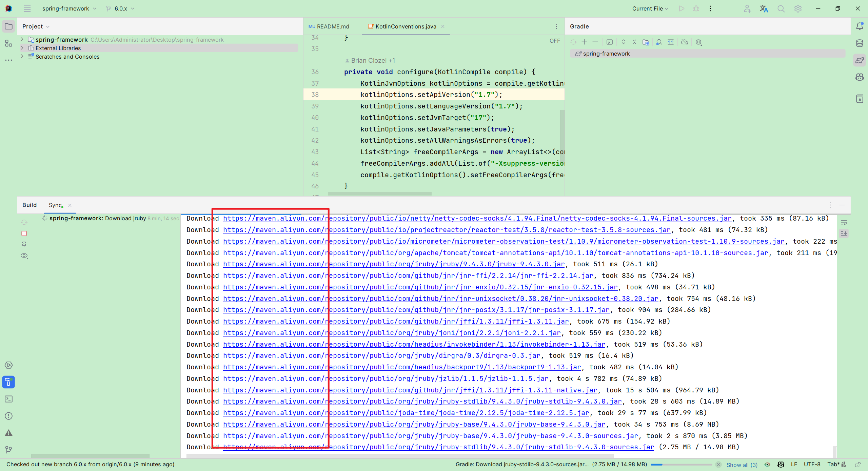
Task: Open IDE settings gear in title bar
Action: pos(798,8)
